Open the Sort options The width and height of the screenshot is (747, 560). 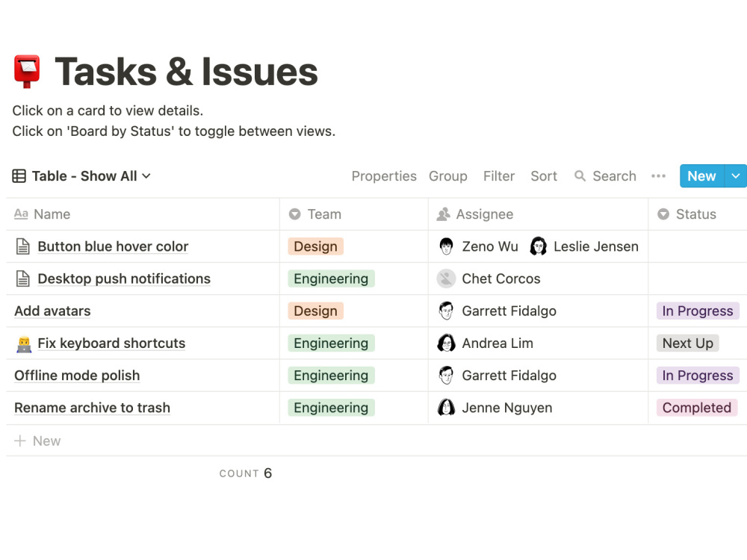coord(544,176)
